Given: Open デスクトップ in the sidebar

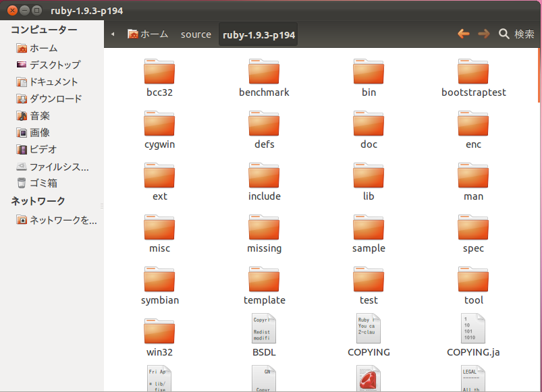Looking at the screenshot, I should pyautogui.click(x=49, y=65).
